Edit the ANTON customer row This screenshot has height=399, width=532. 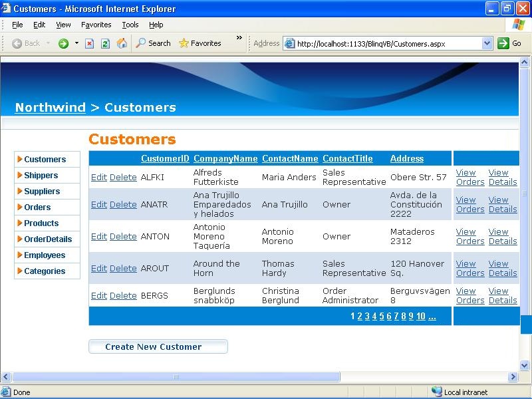(x=99, y=236)
